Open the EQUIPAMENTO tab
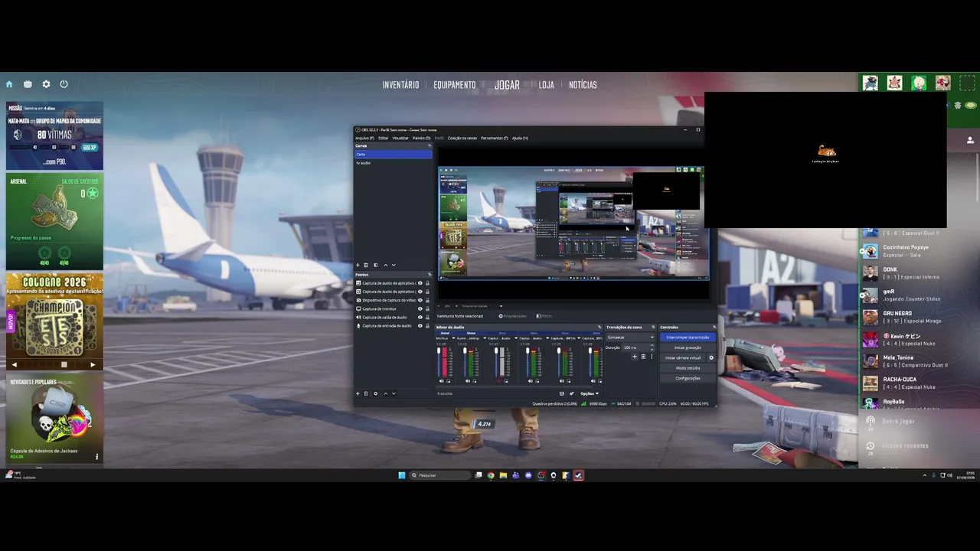This screenshot has width=980, height=551. coord(455,85)
